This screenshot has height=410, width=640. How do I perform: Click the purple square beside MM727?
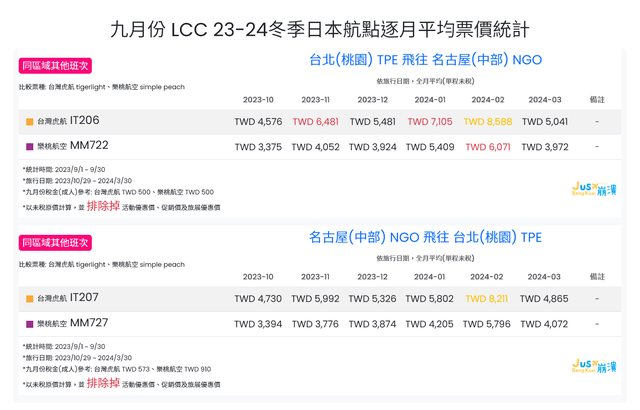click(30, 324)
